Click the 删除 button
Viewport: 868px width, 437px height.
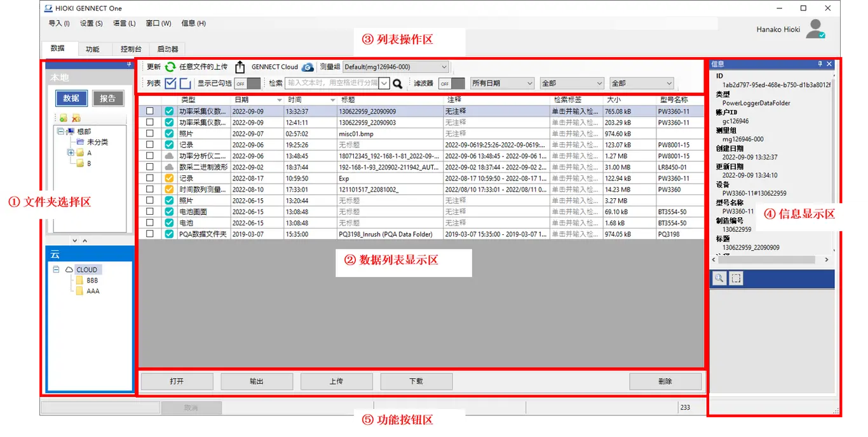(x=665, y=381)
